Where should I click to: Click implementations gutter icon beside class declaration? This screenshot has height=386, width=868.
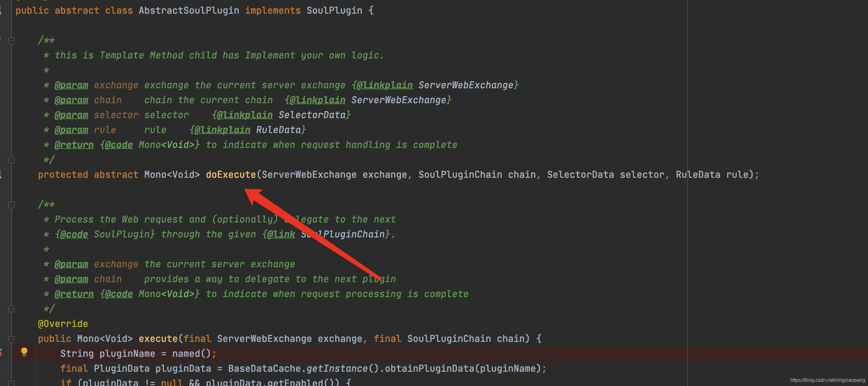tap(1, 10)
